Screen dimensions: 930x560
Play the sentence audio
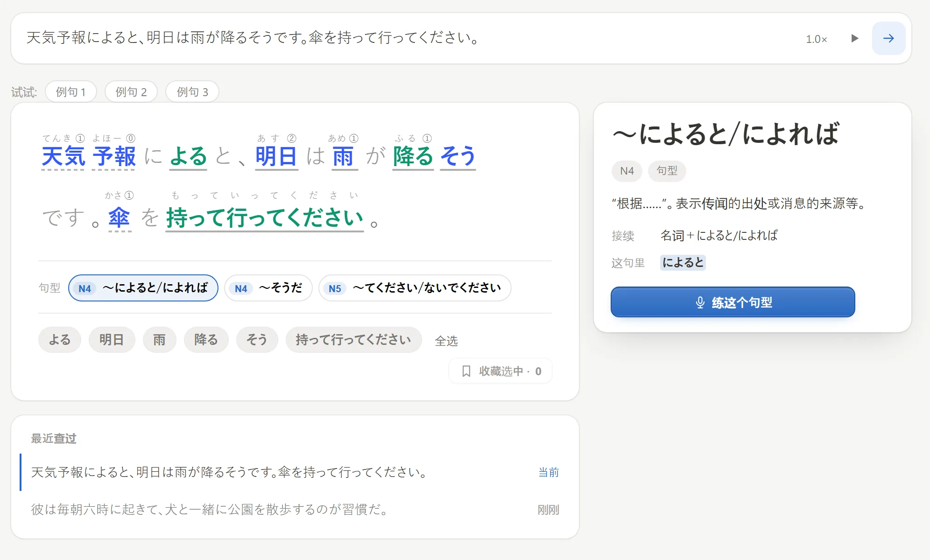tap(855, 38)
